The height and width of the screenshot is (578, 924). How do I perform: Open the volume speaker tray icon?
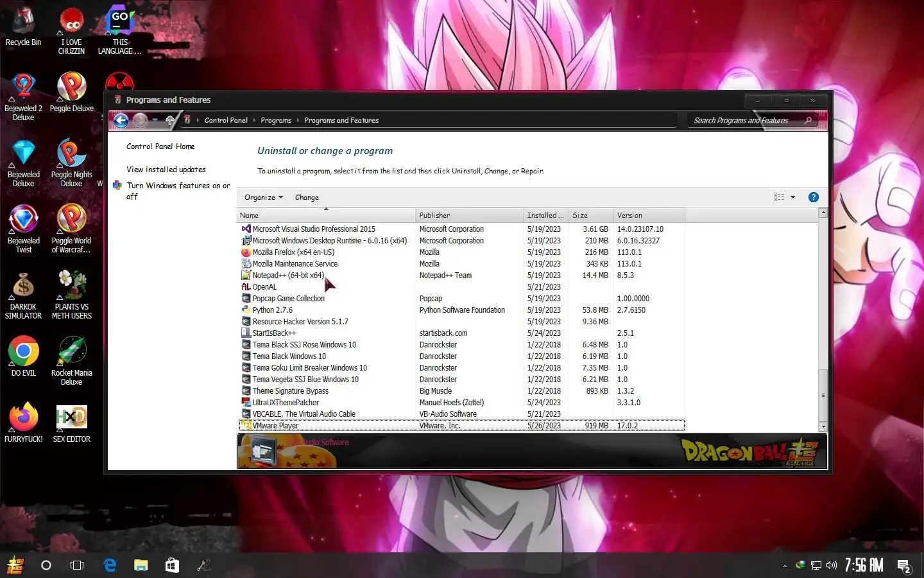tap(832, 565)
